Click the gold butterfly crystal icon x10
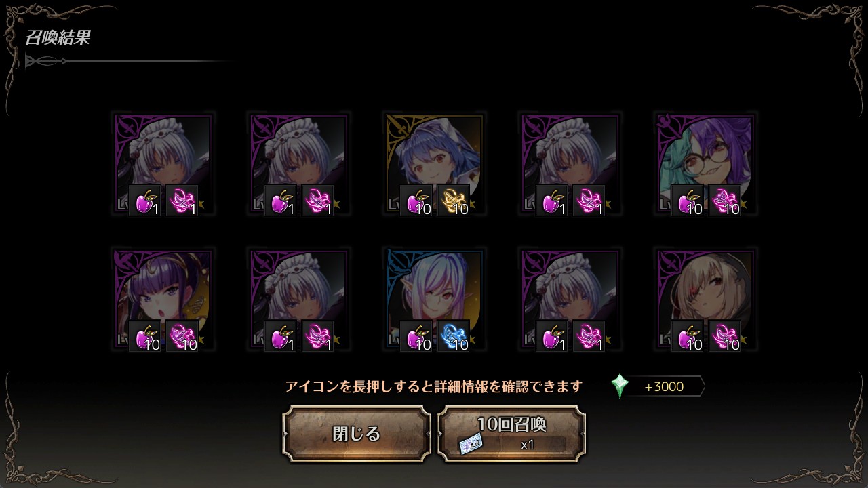 click(453, 201)
